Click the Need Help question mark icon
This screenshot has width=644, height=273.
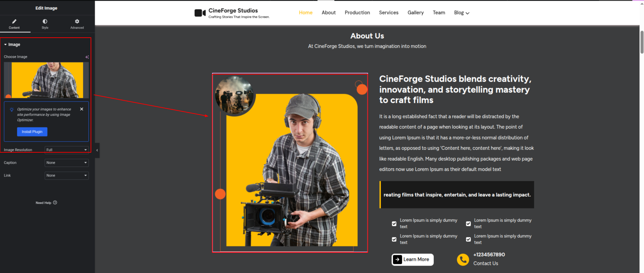tap(55, 203)
